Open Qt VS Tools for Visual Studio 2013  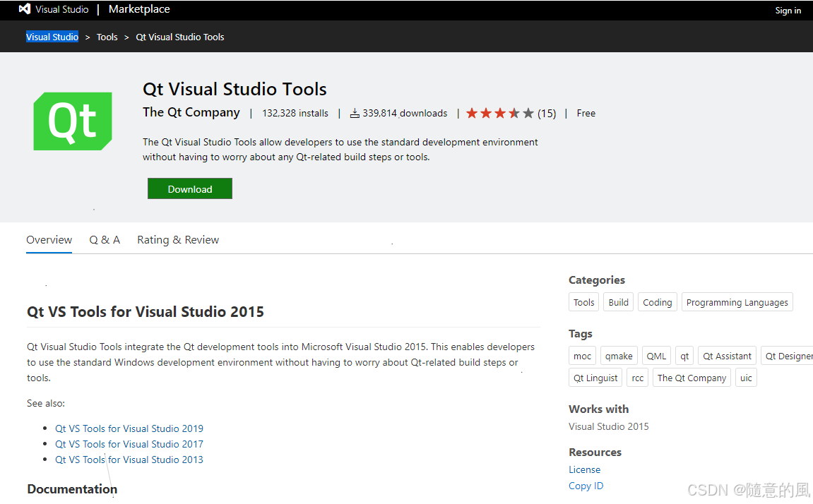[129, 460]
